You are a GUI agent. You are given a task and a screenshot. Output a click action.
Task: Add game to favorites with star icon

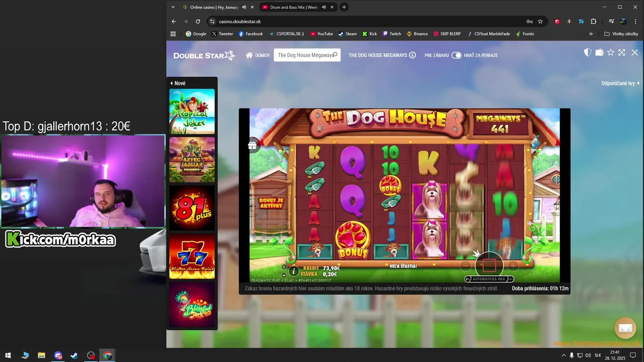(611, 52)
